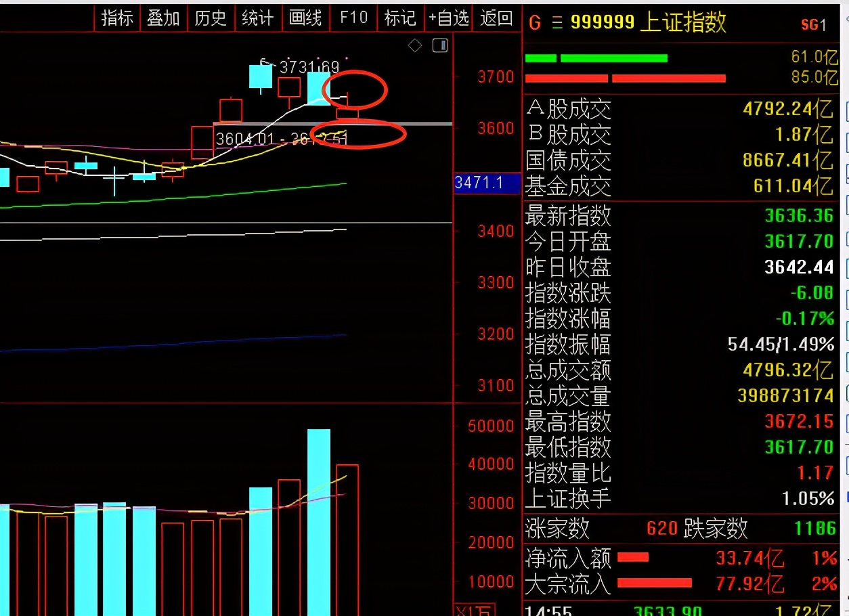This screenshot has width=849, height=616.
Task: Click the 61.0亿 buy volume value
Action: click(x=814, y=57)
